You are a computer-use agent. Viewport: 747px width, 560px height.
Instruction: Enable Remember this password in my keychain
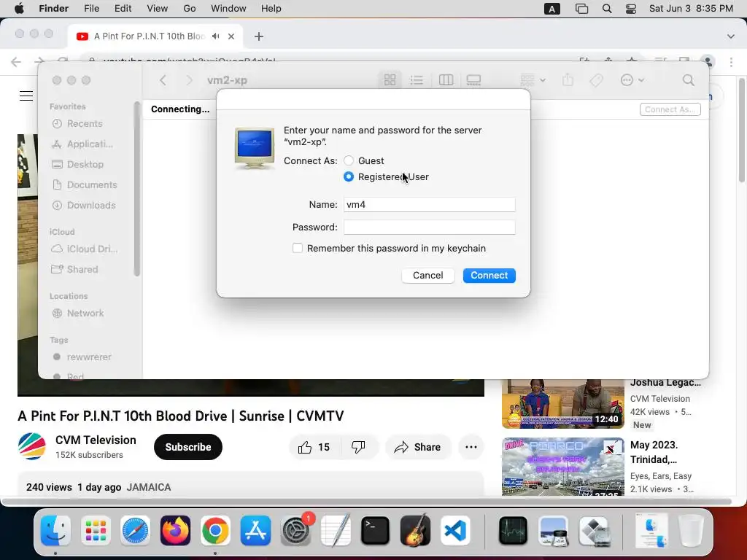coord(298,248)
